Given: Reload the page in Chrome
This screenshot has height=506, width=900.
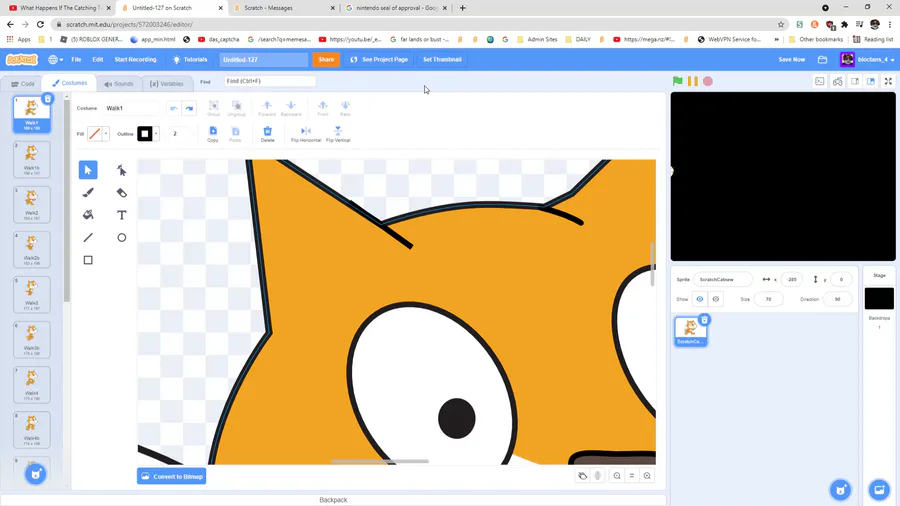Looking at the screenshot, I should [40, 24].
